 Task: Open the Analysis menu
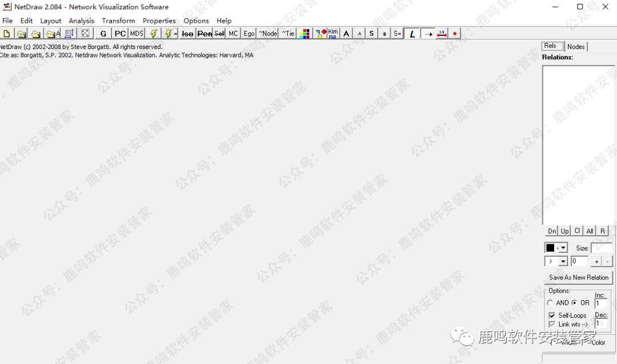81,21
